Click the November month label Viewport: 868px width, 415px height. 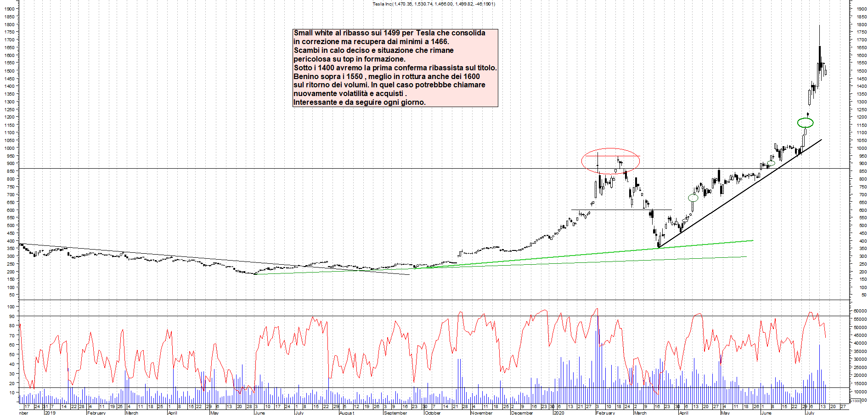[x=481, y=413]
